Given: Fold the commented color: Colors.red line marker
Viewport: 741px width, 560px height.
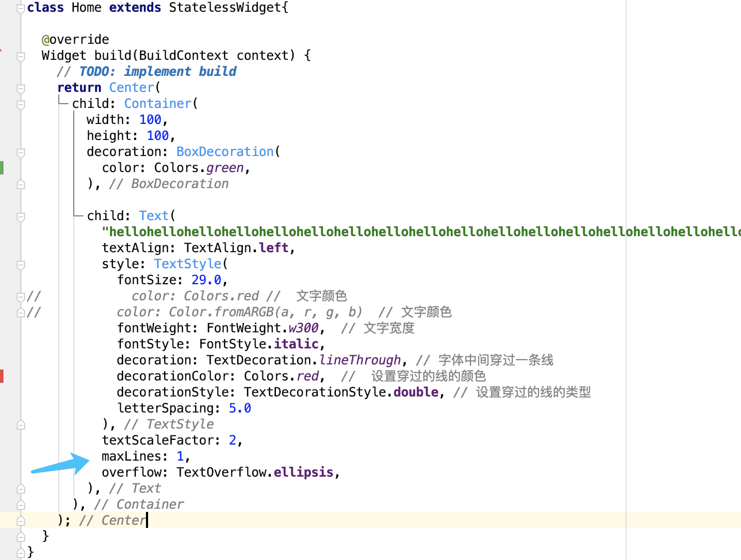Looking at the screenshot, I should [21, 297].
